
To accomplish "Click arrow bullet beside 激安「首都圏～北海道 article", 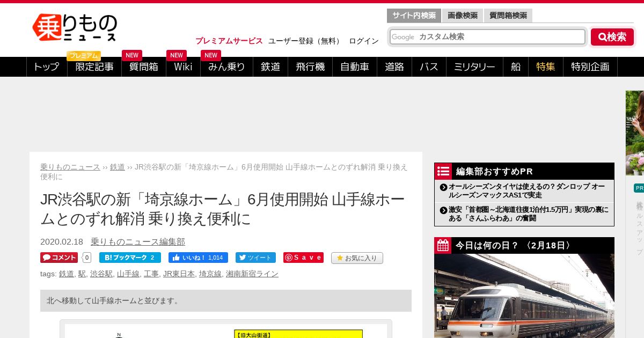I will point(443,210).
